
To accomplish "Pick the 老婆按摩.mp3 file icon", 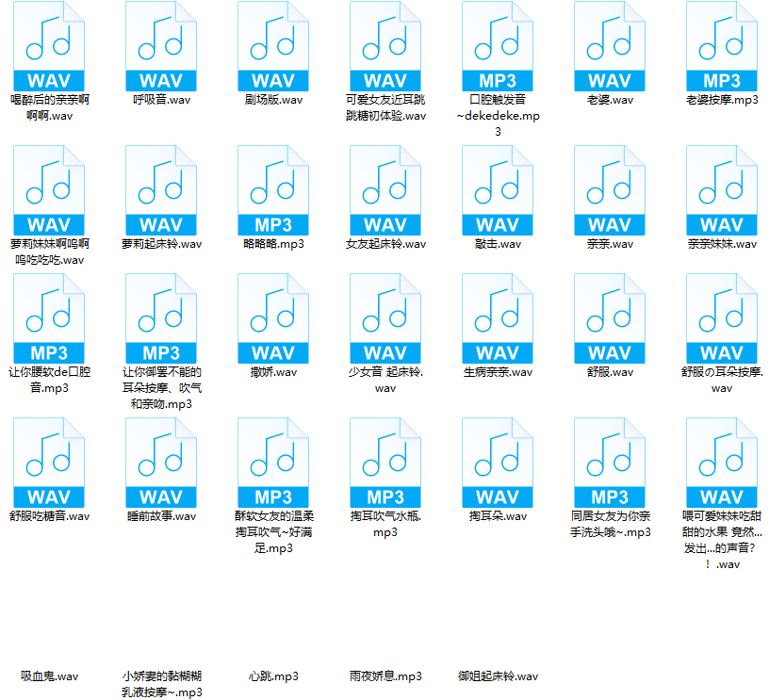I will tap(722, 46).
